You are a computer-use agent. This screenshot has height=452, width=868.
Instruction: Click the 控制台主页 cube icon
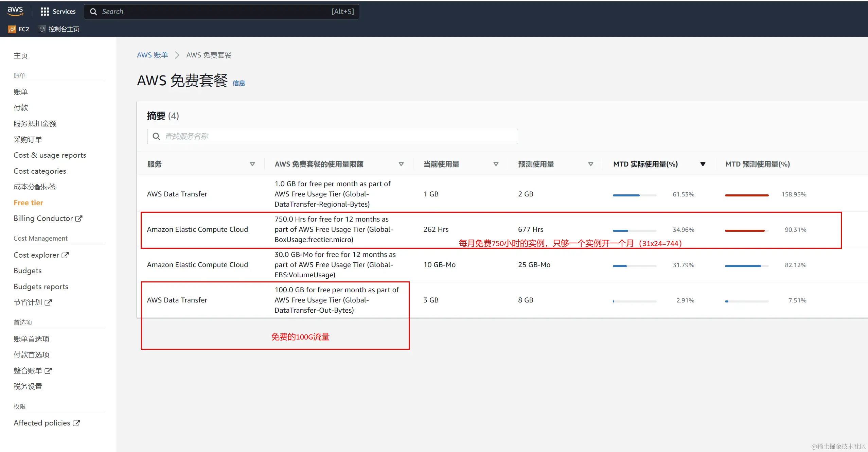click(x=42, y=29)
